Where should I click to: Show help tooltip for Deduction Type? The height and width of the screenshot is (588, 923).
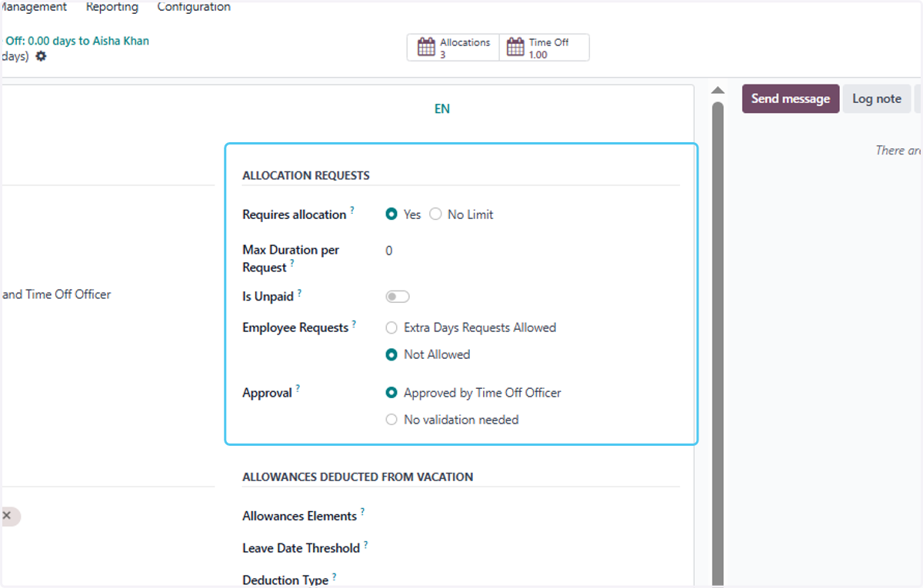click(334, 576)
